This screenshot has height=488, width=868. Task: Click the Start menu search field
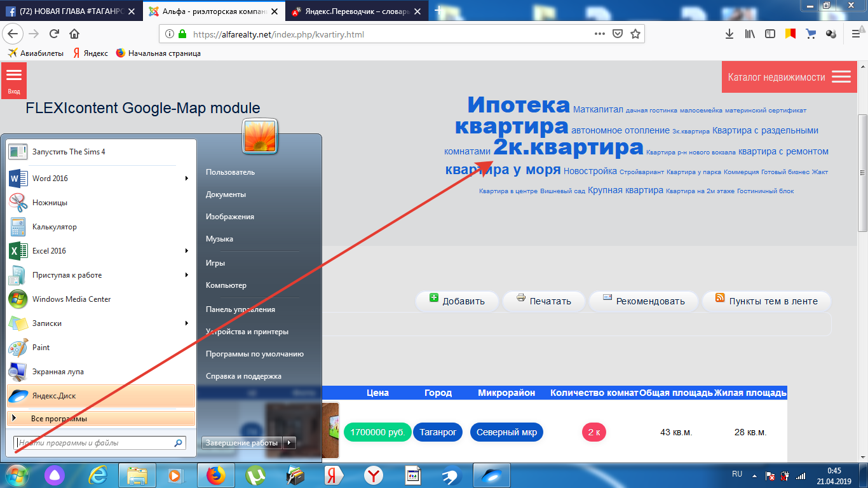point(94,443)
